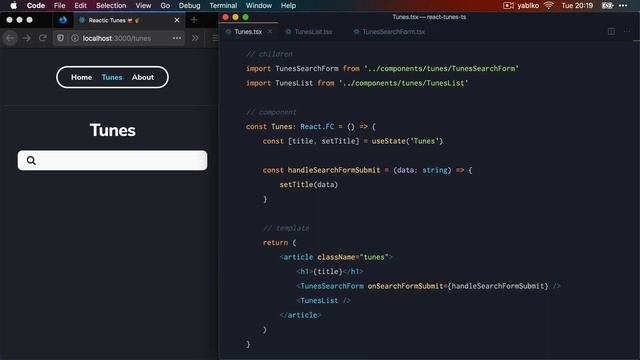Go to Tunes page link
The height and width of the screenshot is (360, 640).
click(x=112, y=77)
